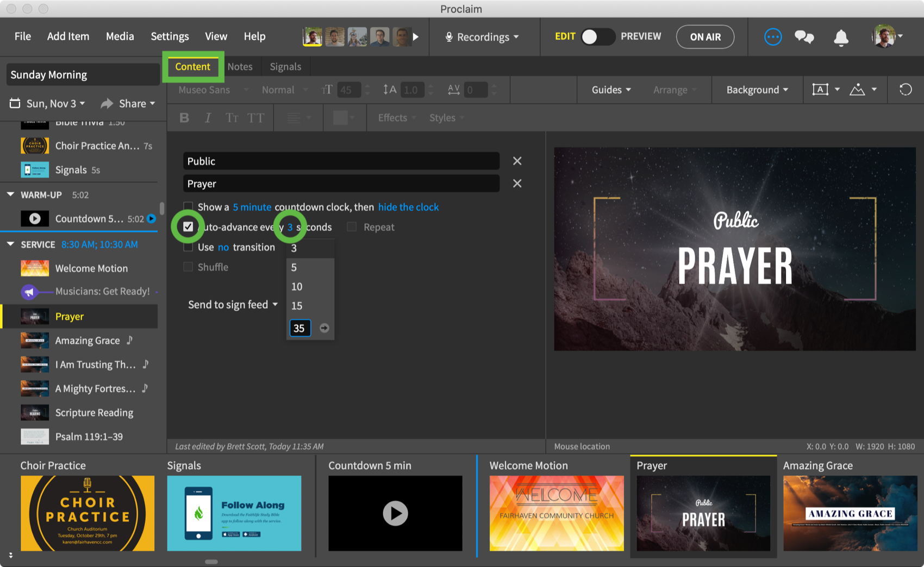
Task: Open the chat messages icon
Action: (804, 37)
